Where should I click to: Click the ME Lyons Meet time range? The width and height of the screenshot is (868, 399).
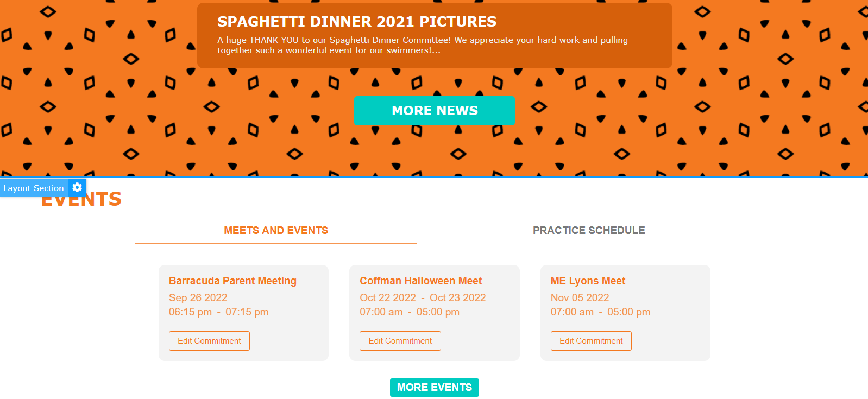pyautogui.click(x=600, y=312)
